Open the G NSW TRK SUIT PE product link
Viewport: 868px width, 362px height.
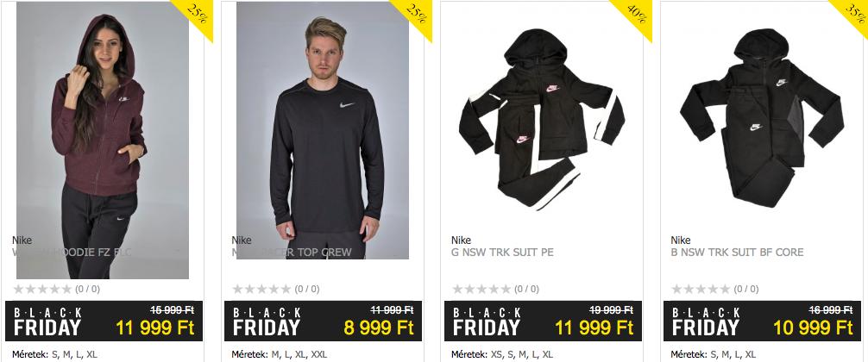click(502, 253)
